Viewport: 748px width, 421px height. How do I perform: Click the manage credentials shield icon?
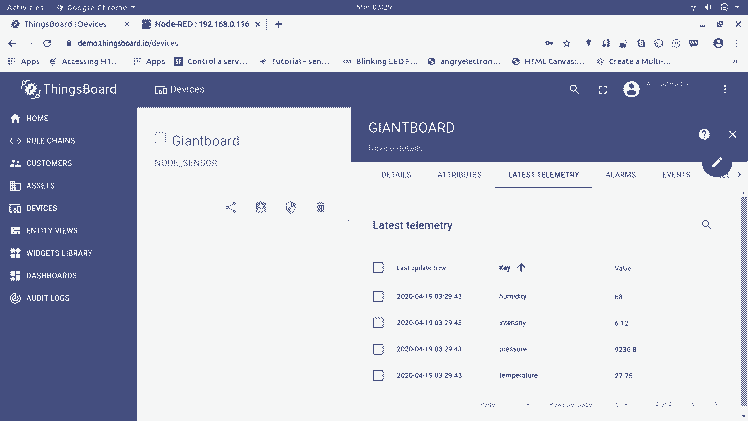pos(291,207)
